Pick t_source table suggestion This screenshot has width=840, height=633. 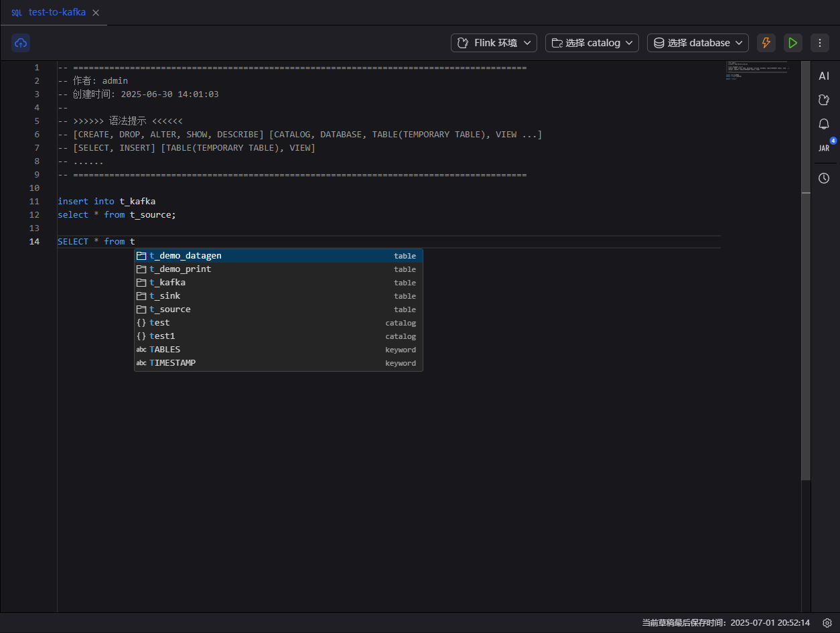(279, 309)
